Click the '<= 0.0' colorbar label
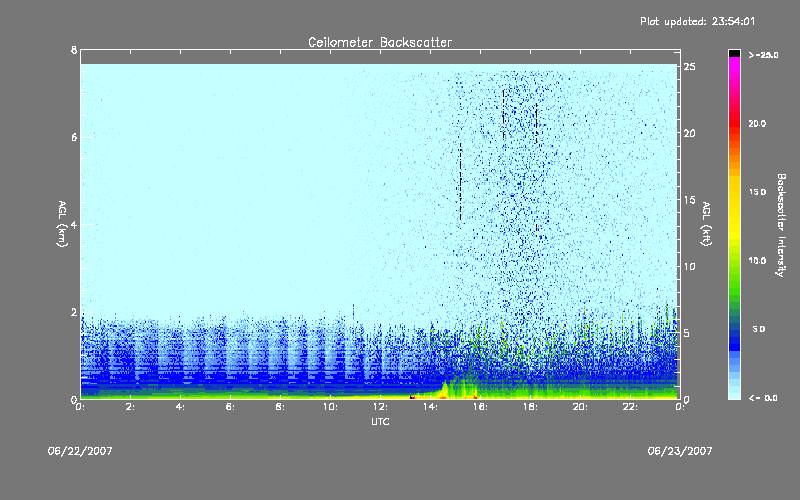Screen dimensions: 800x500 click(x=763, y=398)
